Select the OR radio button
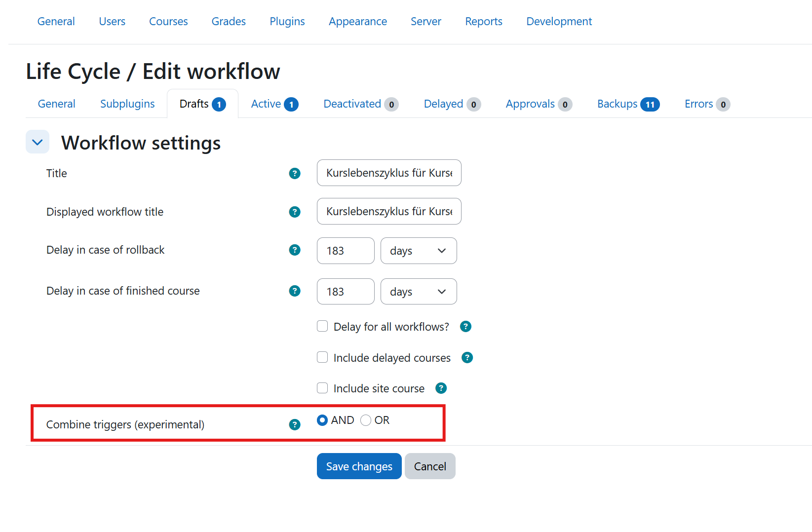 [x=366, y=420]
